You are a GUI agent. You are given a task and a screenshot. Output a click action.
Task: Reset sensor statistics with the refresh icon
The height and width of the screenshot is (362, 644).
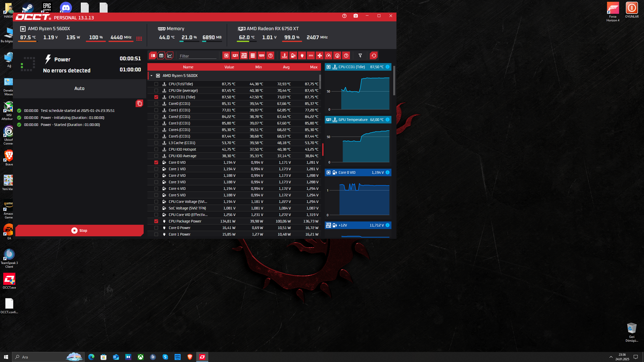pos(374,56)
